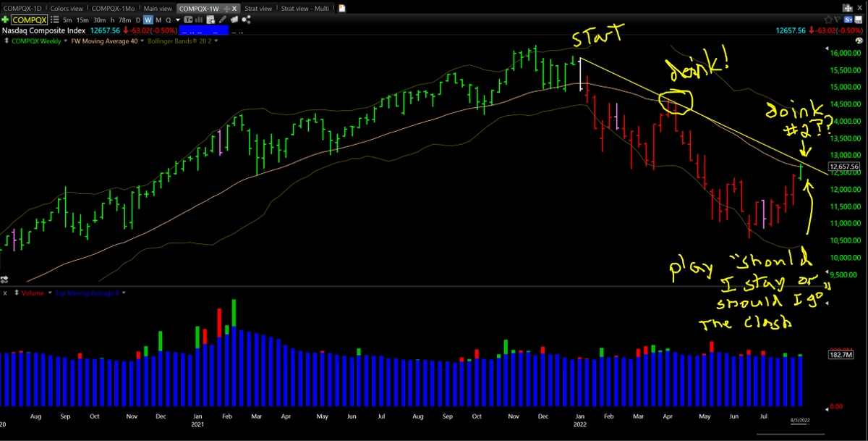Expand the COMPQX Weekly dropdown
The image size is (868, 441).
[x=66, y=41]
